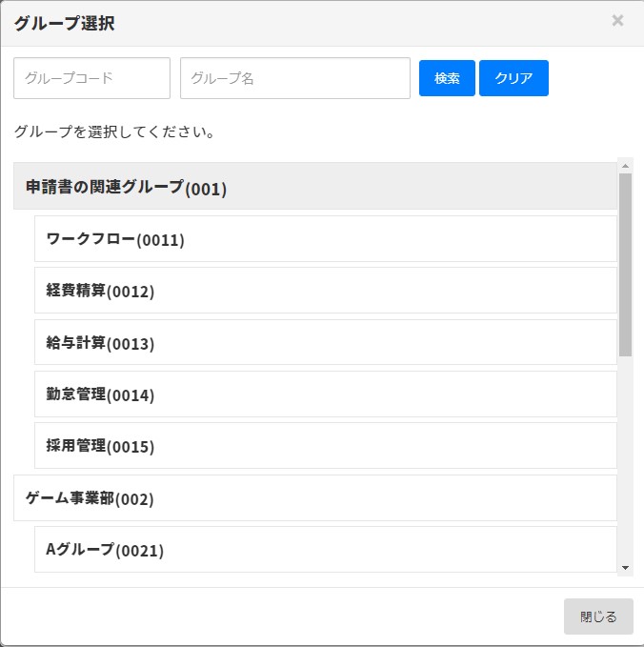
Task: Click the グループコード input field
Action: pos(91,78)
